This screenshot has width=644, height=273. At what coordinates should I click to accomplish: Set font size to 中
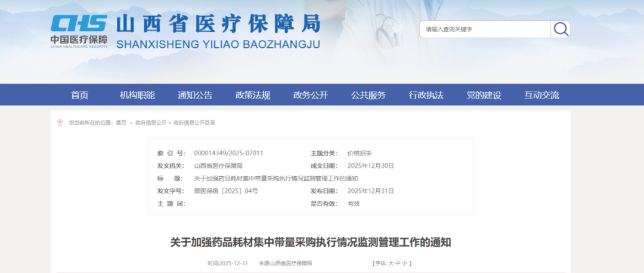pyautogui.click(x=398, y=263)
